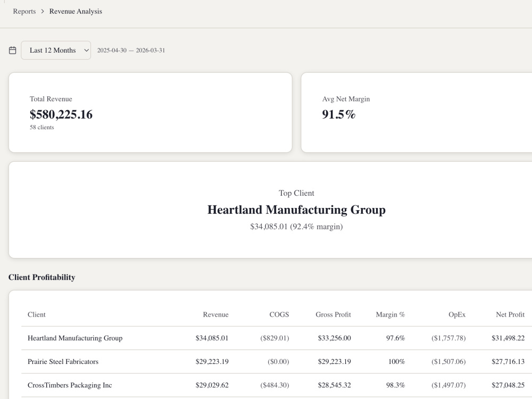Click the Total Revenue summary card
Viewport: 532px width, 399px height.
[151, 112]
